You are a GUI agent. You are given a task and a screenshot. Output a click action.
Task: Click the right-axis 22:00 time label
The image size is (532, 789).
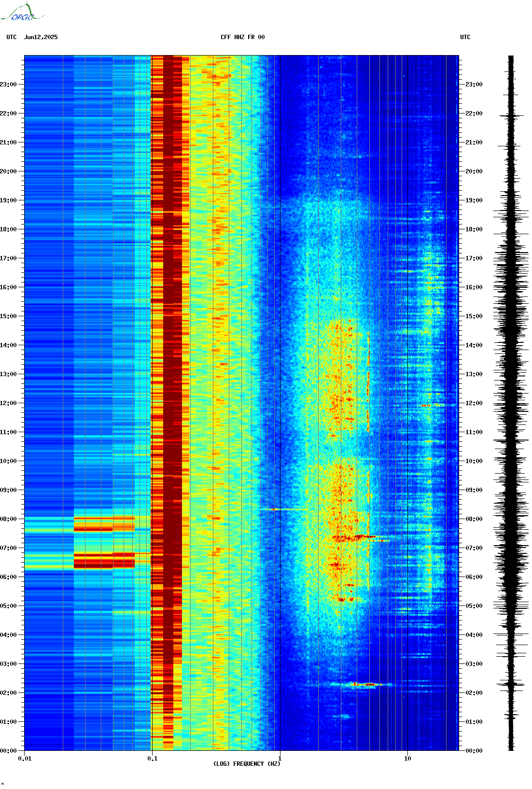coord(474,113)
